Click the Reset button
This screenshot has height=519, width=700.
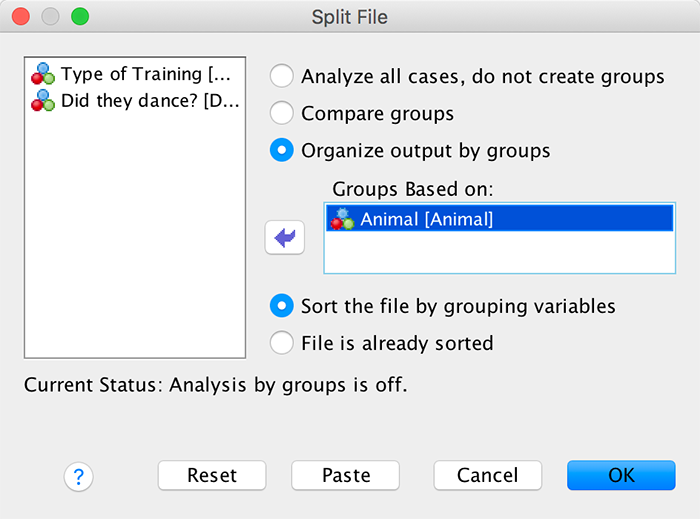point(212,476)
